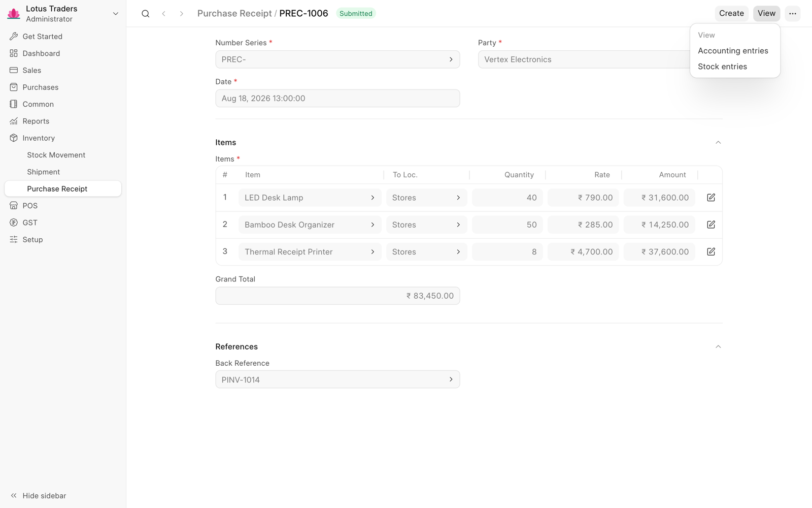Open Stores location for Bamboo Desk Organizer
This screenshot has height=508, width=812.
pos(426,225)
